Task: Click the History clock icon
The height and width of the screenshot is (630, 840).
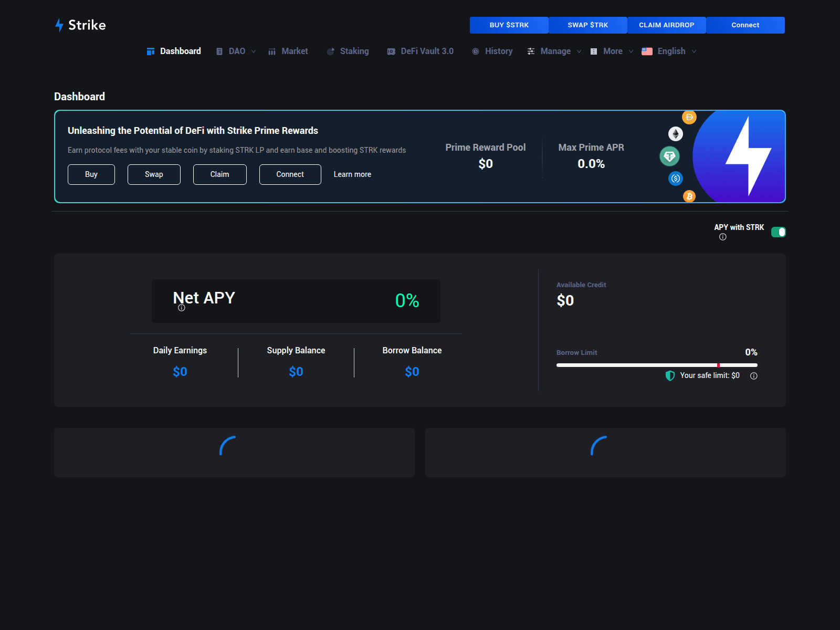Action: pyautogui.click(x=476, y=51)
